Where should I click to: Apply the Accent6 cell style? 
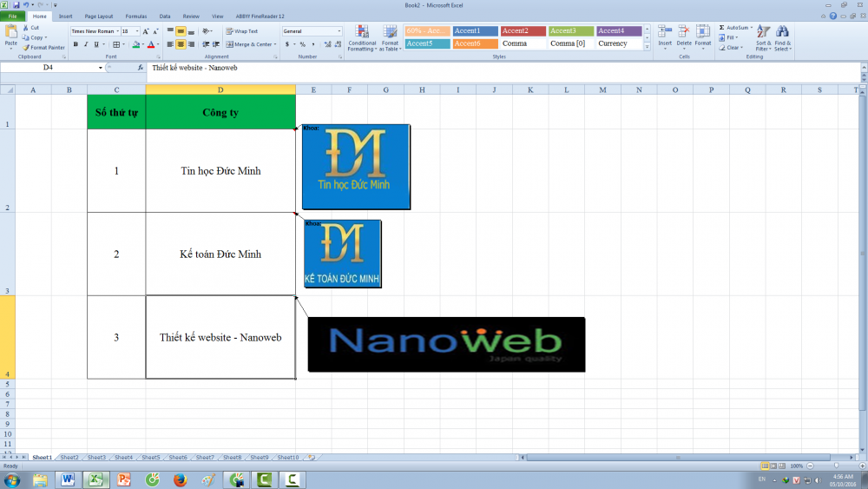[475, 43]
